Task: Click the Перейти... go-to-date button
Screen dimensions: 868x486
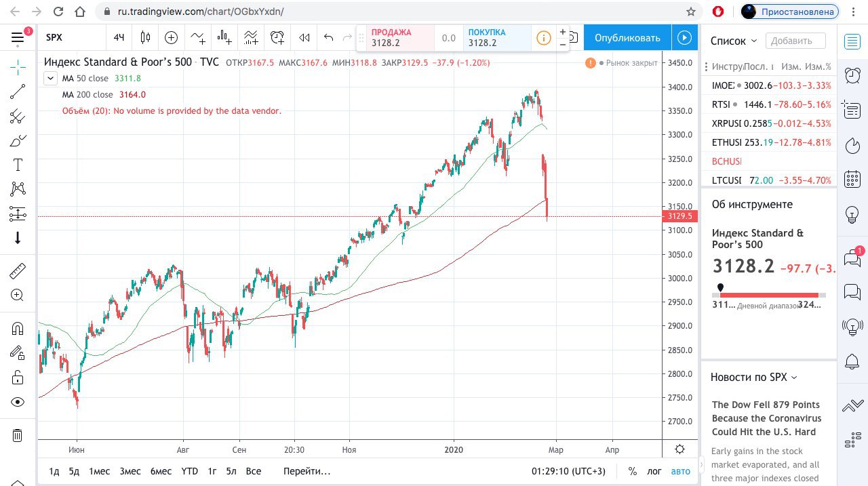Action: pos(307,471)
